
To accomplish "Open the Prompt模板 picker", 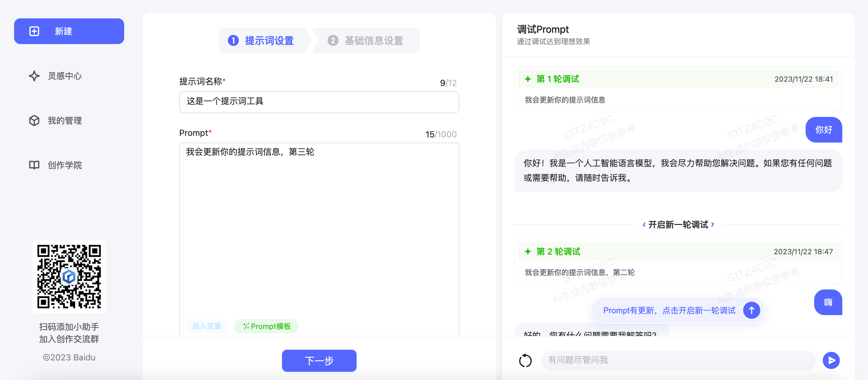I will coord(266,326).
